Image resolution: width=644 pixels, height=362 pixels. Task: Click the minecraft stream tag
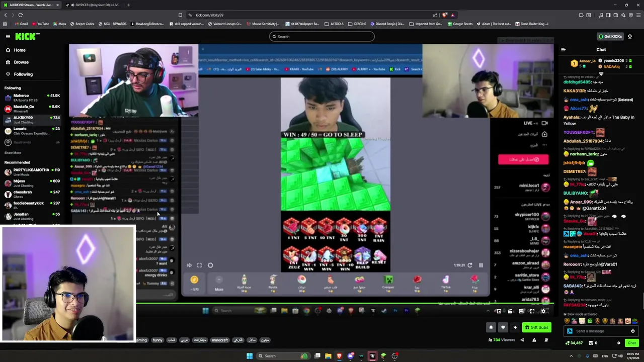click(219, 340)
